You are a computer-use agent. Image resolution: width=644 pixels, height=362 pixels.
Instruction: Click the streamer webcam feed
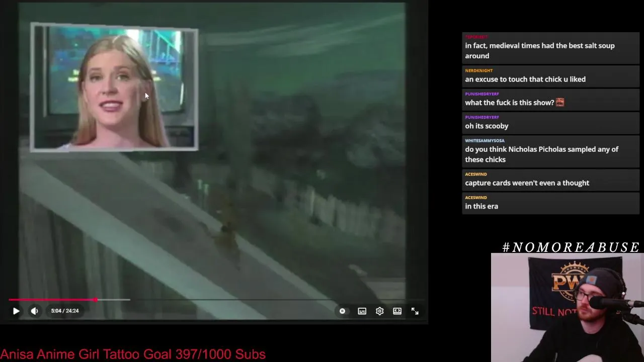point(568,308)
